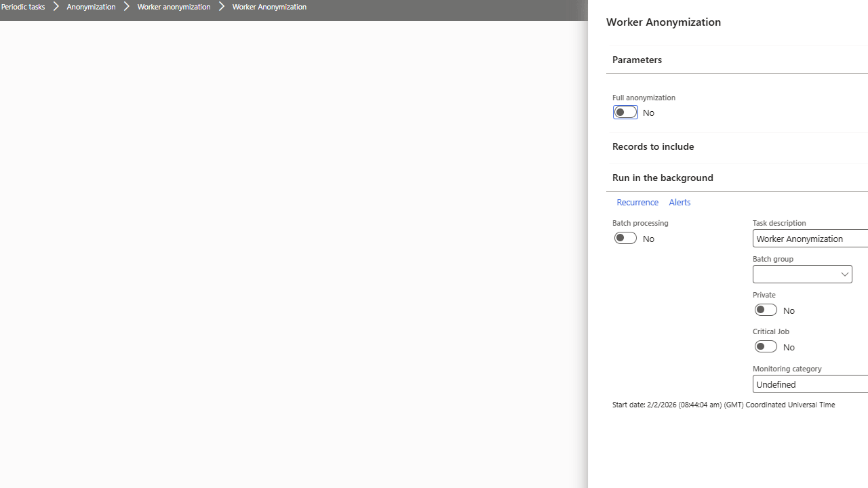The height and width of the screenshot is (488, 868).
Task: Select the final Worker Anonymization breadcrumb
Action: [269, 7]
